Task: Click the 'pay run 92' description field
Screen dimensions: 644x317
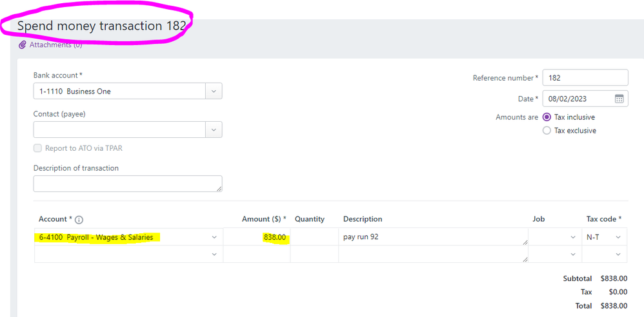Action: (431, 237)
